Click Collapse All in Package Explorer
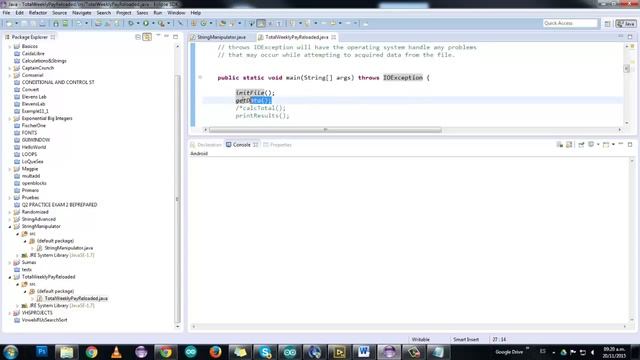 click(x=138, y=37)
